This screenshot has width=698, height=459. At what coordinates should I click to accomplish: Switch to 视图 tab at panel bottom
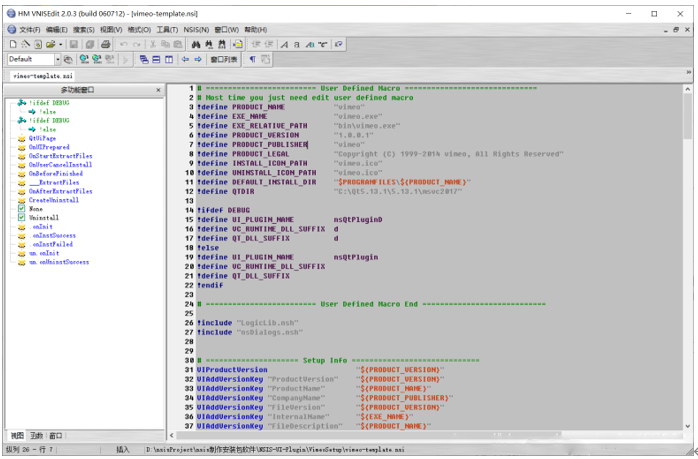pyautogui.click(x=17, y=435)
